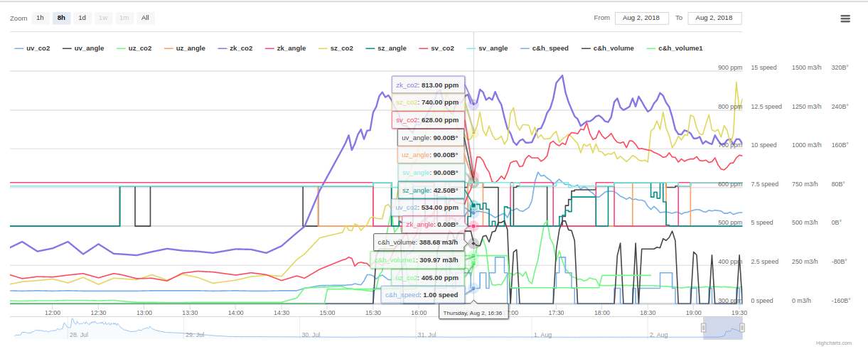868x359 pixels.
Task: Click the sv_co2 628.00 ppm tooltip label
Action: 428,120
